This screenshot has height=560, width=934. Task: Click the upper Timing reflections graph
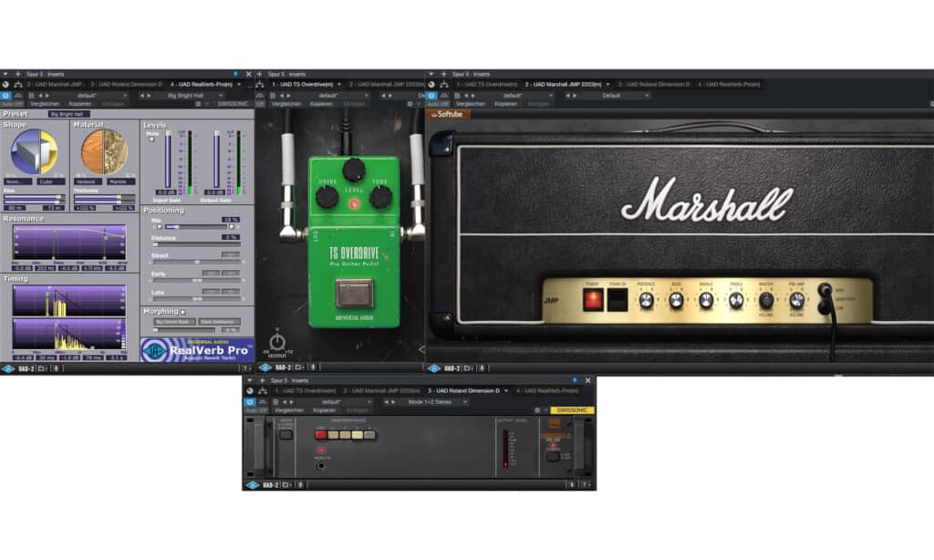point(69,300)
